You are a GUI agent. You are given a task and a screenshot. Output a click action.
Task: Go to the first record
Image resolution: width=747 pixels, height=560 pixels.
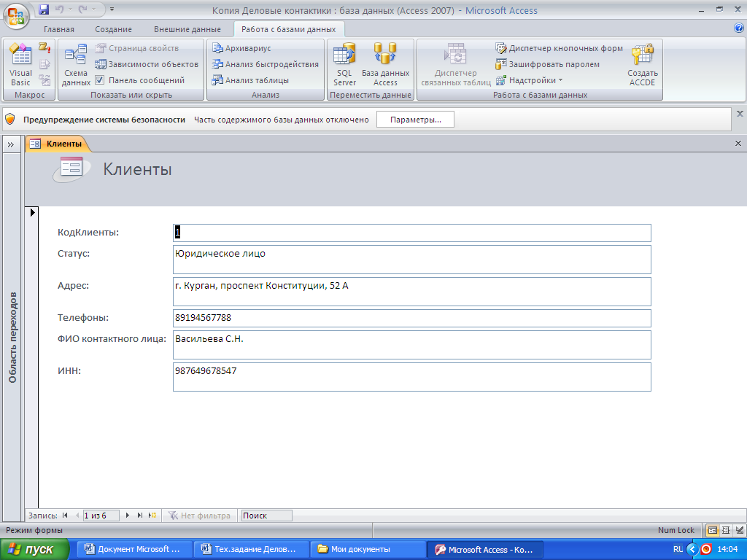(65, 516)
